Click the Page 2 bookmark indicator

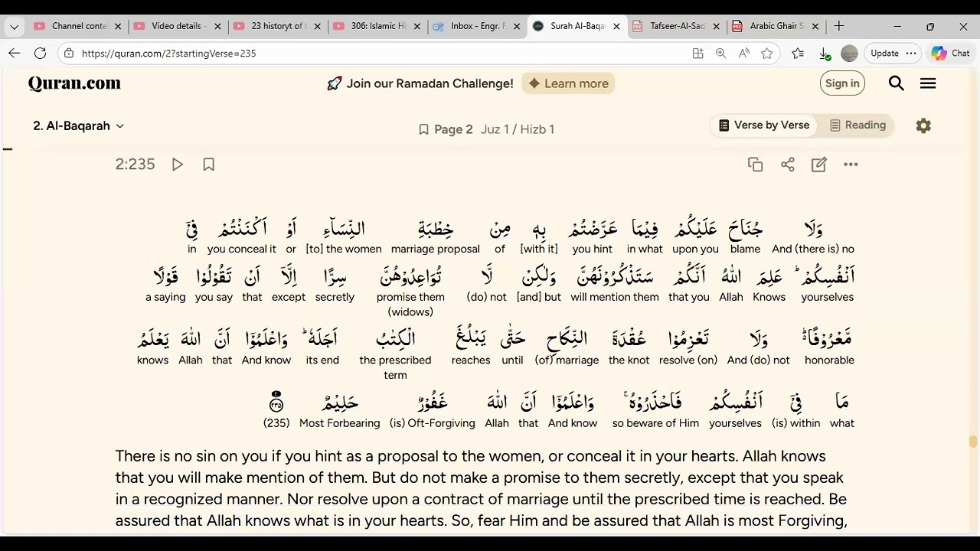(x=446, y=129)
